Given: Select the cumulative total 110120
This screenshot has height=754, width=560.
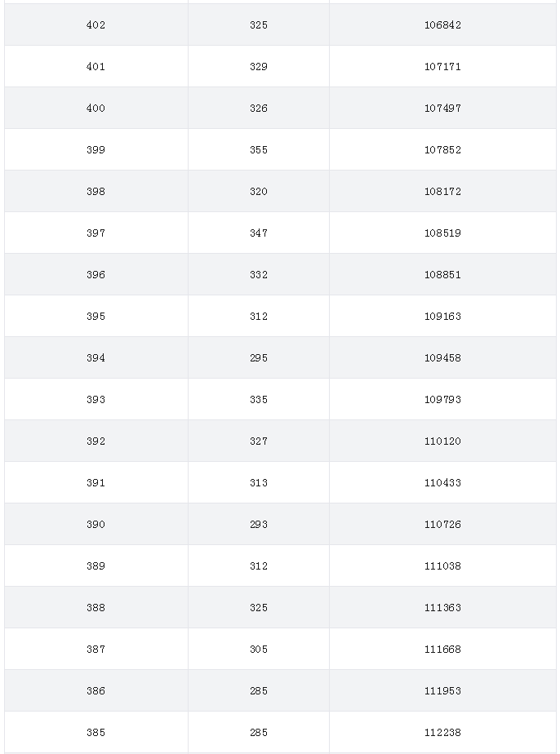Looking at the screenshot, I should coord(442,441).
